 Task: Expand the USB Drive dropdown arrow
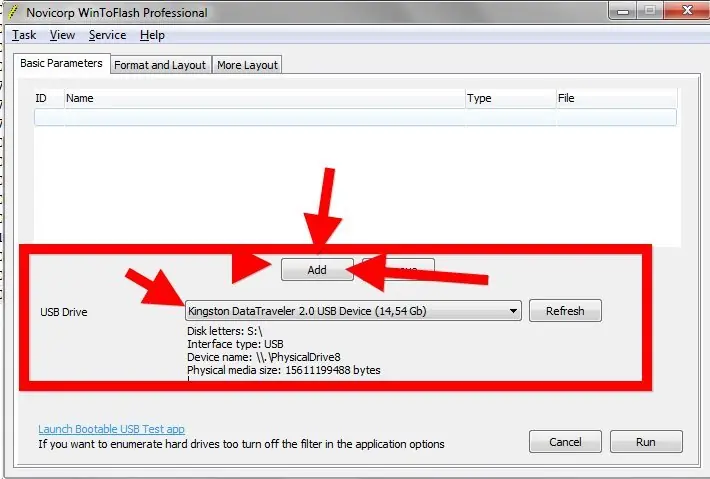513,311
